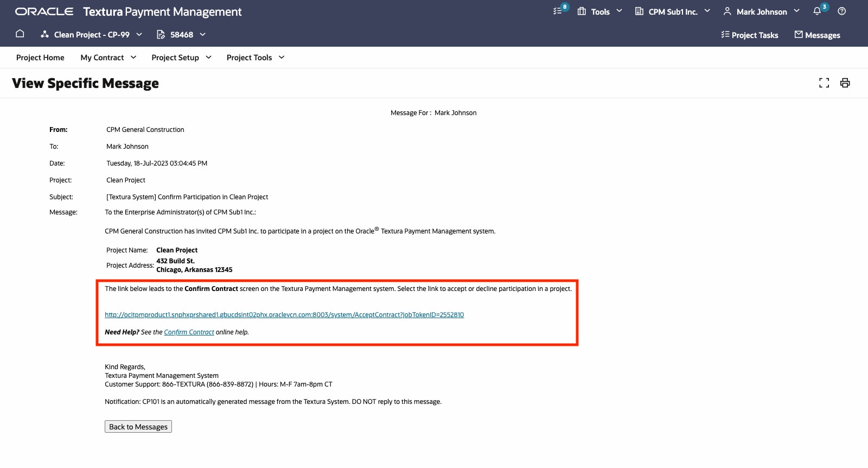The width and height of the screenshot is (868, 468).
Task: Expand the CPM Sub1 Inc. organization dropdown
Action: (x=707, y=11)
